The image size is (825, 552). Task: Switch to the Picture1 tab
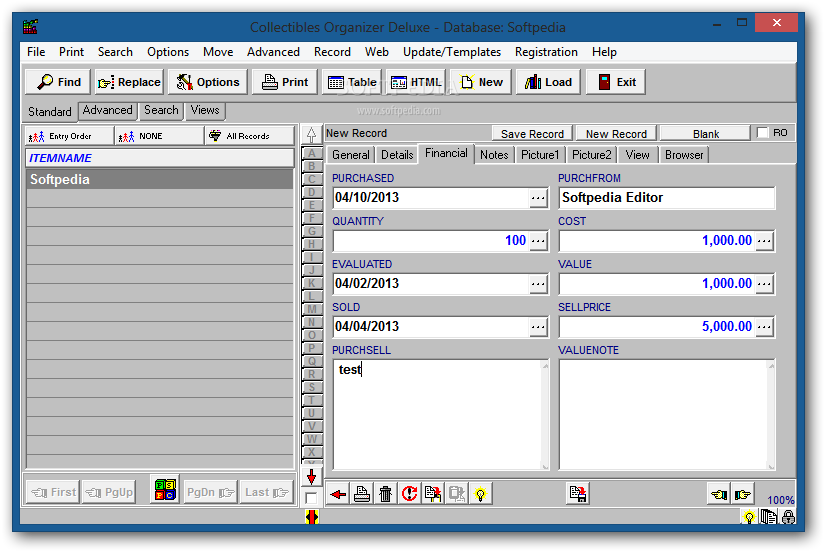(x=540, y=155)
